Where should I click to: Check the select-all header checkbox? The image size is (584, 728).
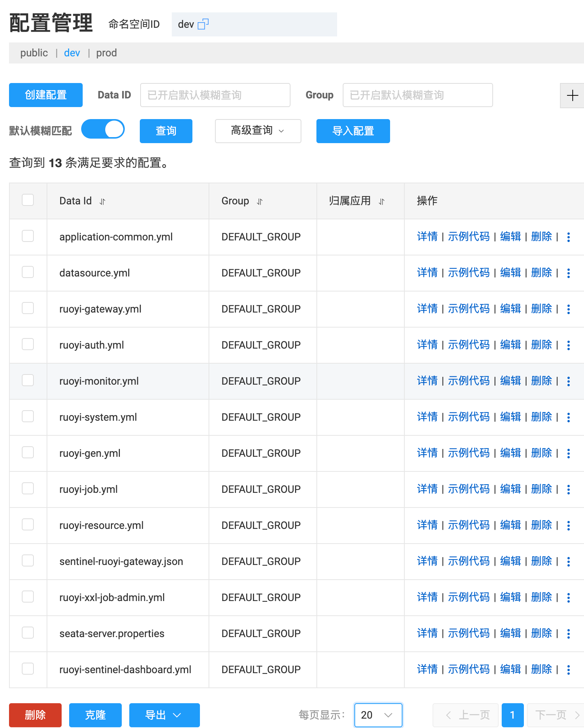pyautogui.click(x=28, y=200)
